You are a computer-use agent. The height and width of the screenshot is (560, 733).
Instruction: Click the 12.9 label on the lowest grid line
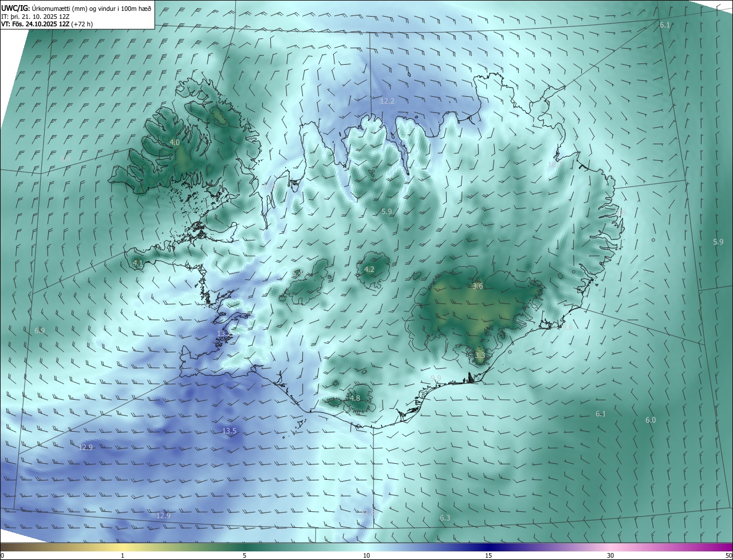pos(163,515)
